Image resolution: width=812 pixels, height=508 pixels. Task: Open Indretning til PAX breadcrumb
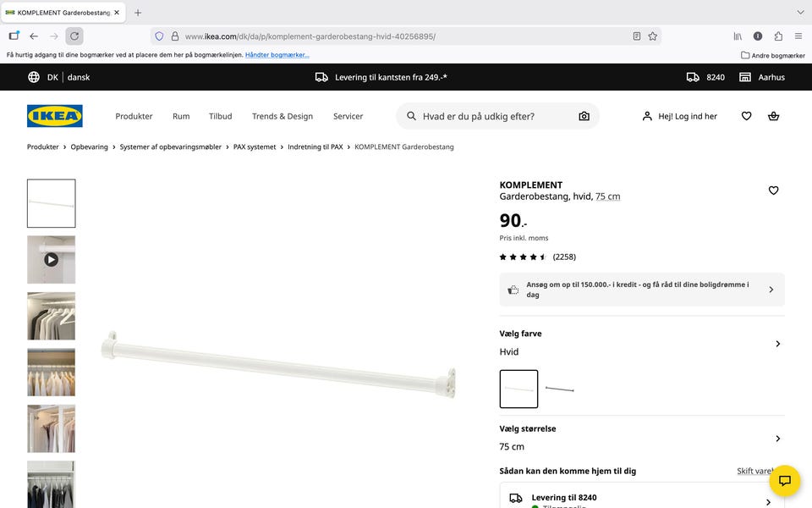tap(315, 146)
